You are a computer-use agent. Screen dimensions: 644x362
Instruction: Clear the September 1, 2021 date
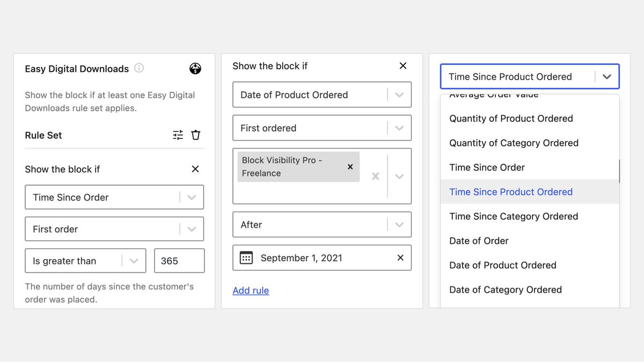400,258
